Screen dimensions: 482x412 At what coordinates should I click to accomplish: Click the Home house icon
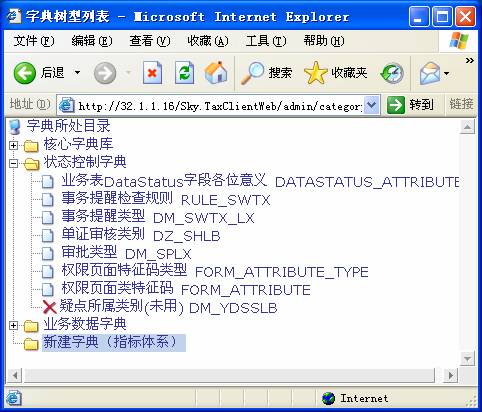tap(216, 72)
